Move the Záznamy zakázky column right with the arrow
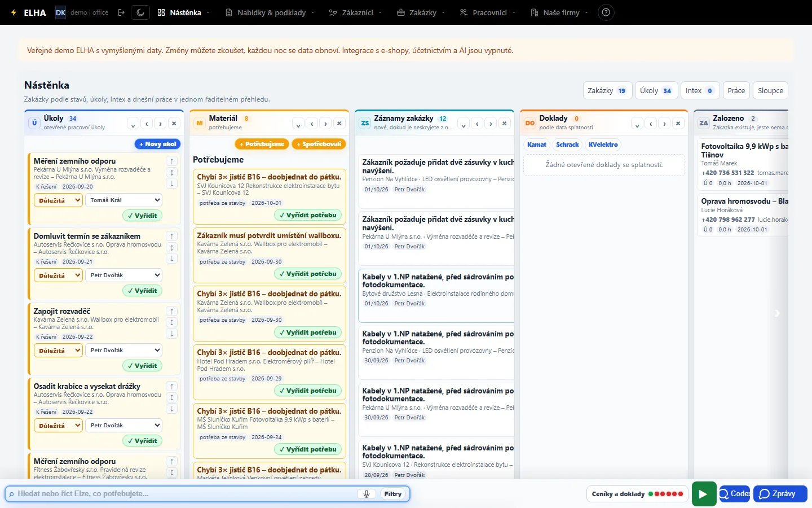812x508 pixels. point(491,124)
